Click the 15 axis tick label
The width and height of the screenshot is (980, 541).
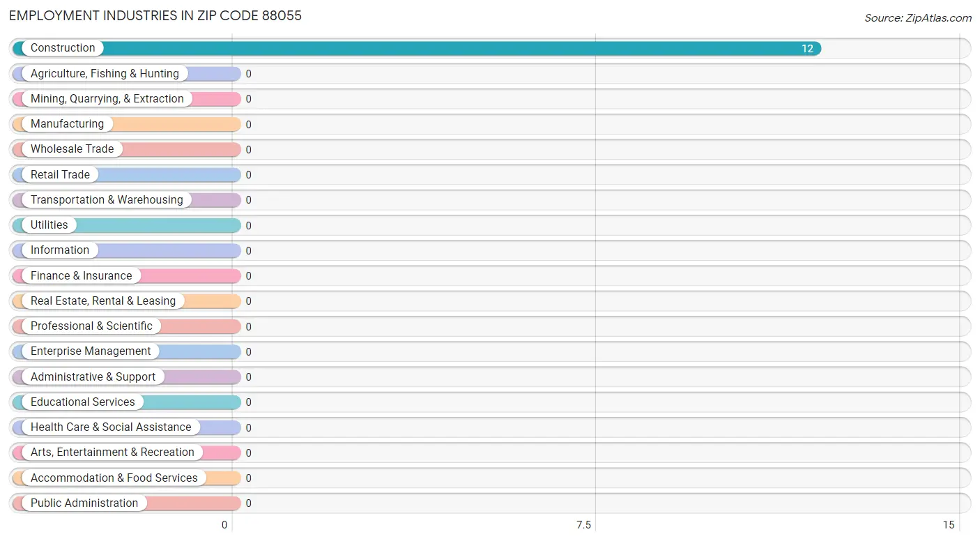tap(948, 525)
